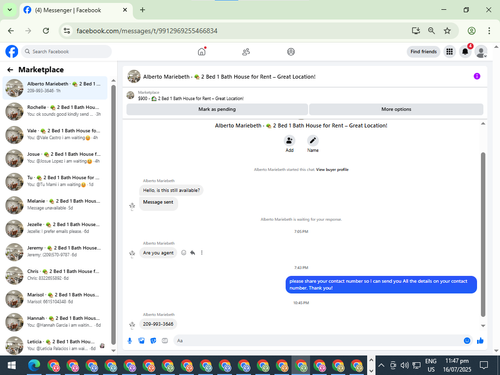This screenshot has height=375, width=500.
Task: Open Josue conversation in list
Action: [55, 158]
